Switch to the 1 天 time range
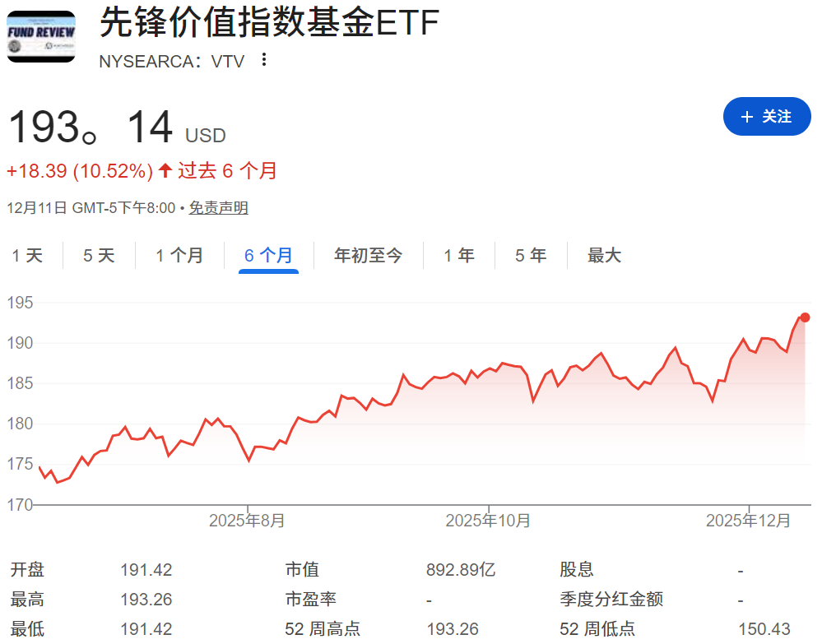822x644 pixels. [x=28, y=255]
